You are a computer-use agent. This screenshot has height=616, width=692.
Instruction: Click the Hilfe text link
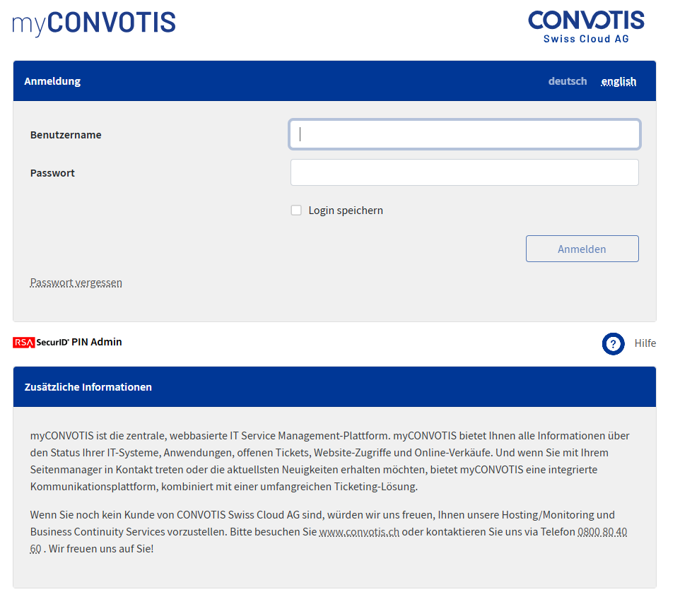tap(645, 343)
